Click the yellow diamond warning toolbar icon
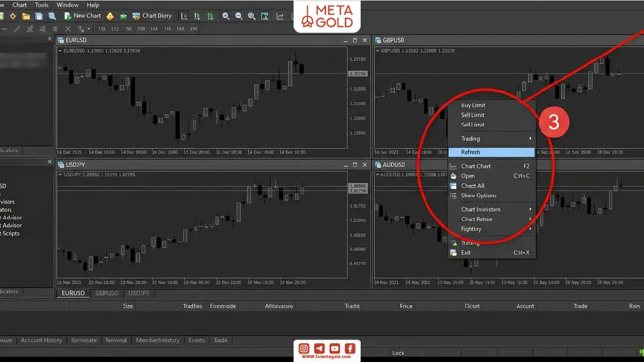This screenshot has height=362, width=644. [110, 16]
